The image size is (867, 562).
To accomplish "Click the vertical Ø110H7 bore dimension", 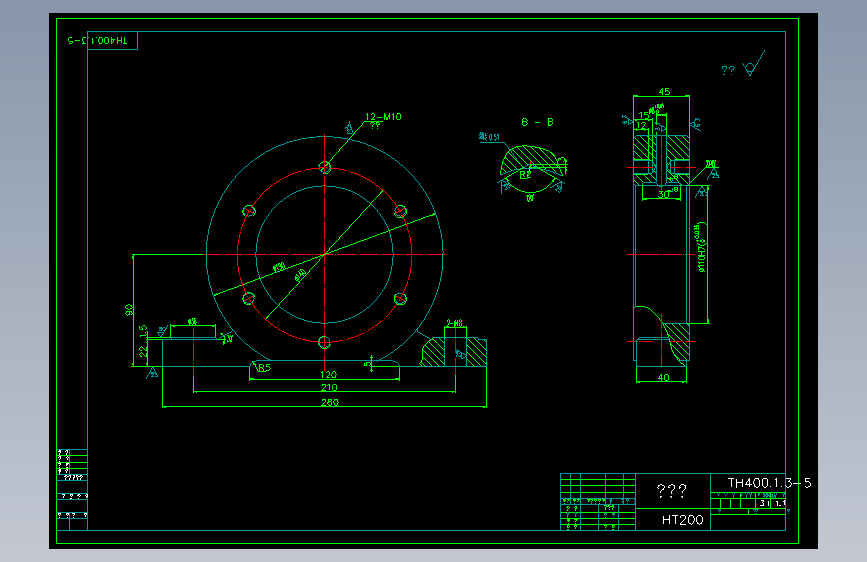I will click(701, 247).
